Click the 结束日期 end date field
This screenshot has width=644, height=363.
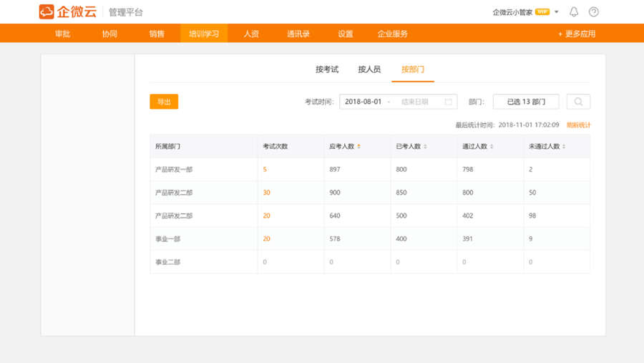[x=414, y=102]
